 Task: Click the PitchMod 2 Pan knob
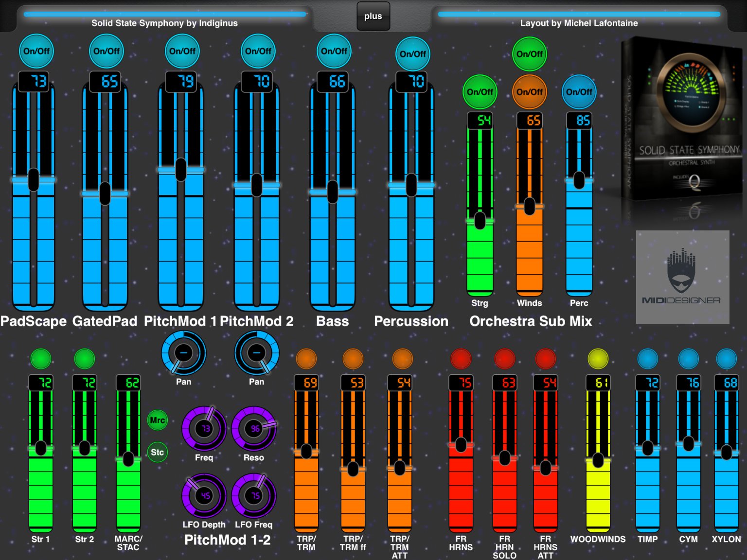[257, 353]
